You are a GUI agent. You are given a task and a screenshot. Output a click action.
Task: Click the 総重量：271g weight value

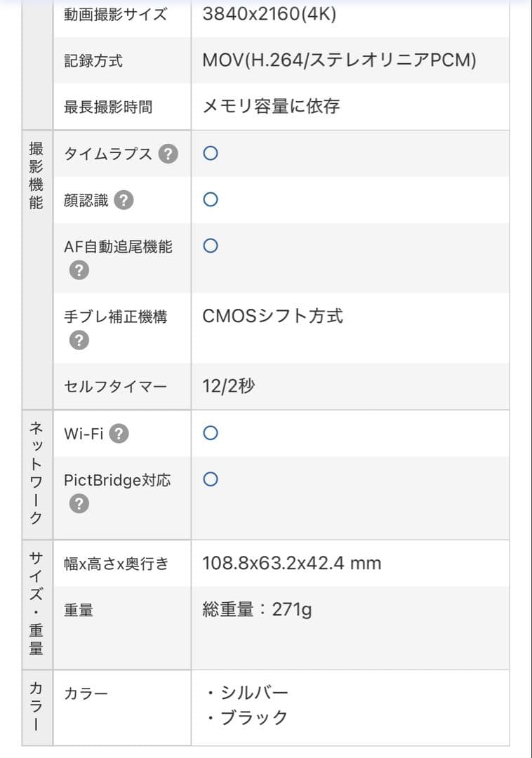(257, 609)
